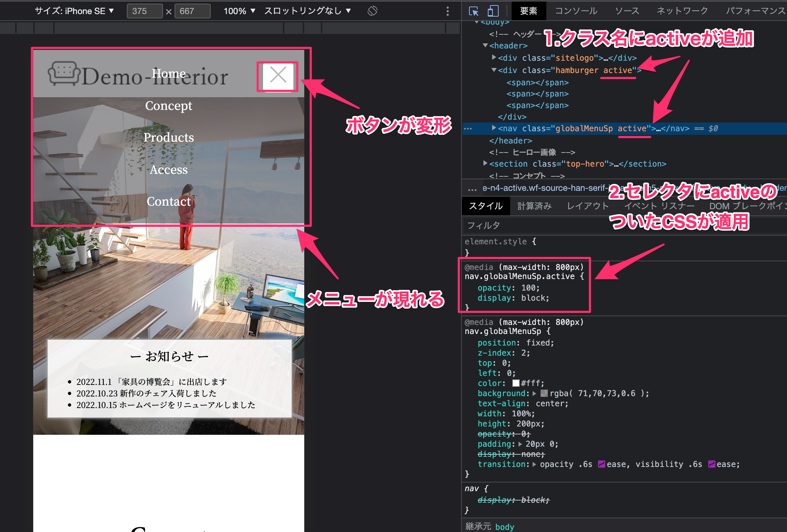Click the viewport width field 375
The height and width of the screenshot is (532, 787).
pyautogui.click(x=145, y=11)
